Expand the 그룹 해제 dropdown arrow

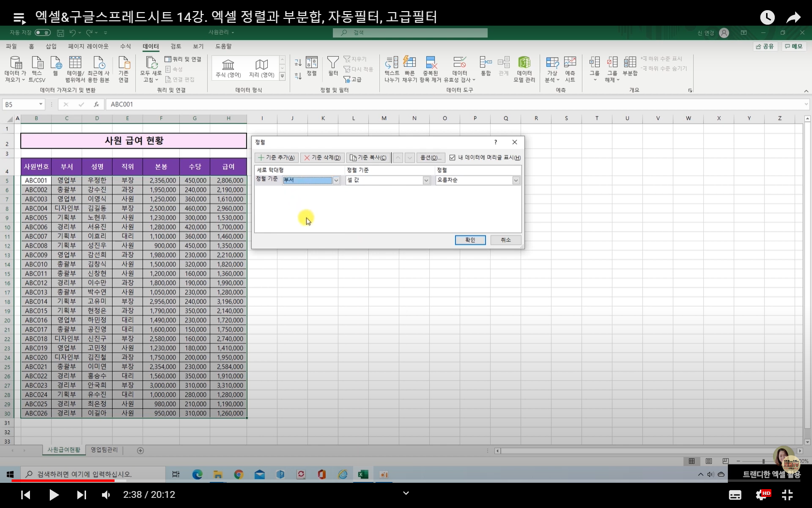tap(618, 80)
